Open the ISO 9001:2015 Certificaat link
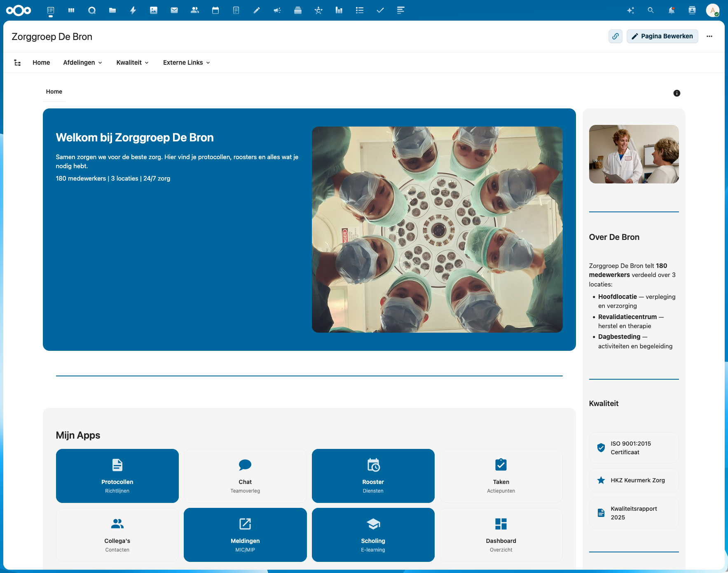Image resolution: width=728 pixels, height=573 pixels. pyautogui.click(x=634, y=448)
